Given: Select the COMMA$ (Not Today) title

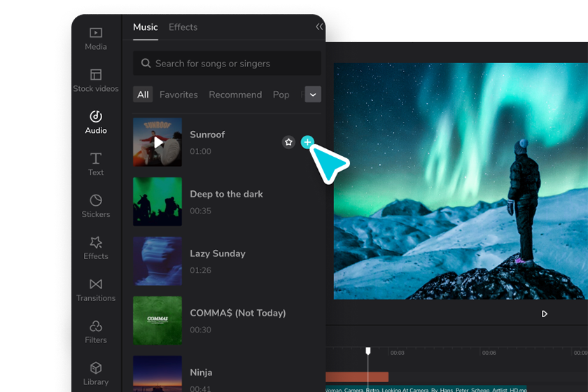Looking at the screenshot, I should (238, 313).
